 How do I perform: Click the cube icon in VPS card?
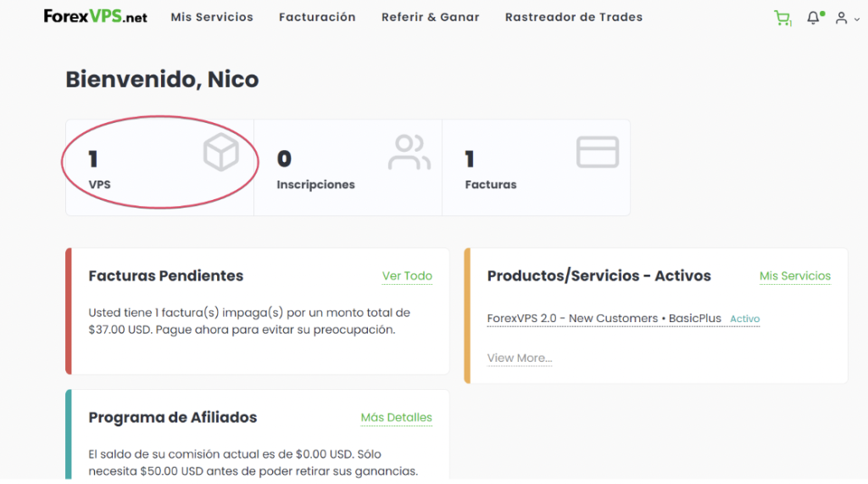point(220,153)
